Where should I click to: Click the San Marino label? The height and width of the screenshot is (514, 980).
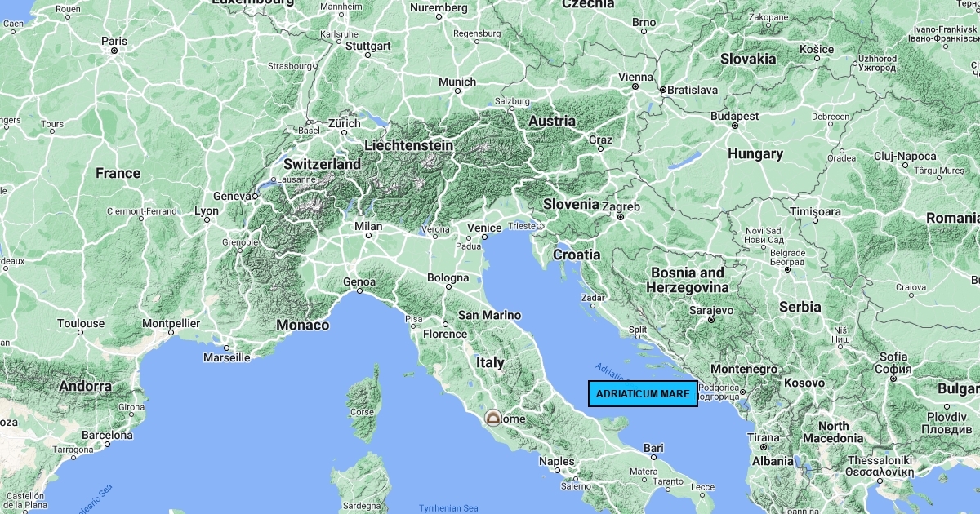(x=489, y=315)
